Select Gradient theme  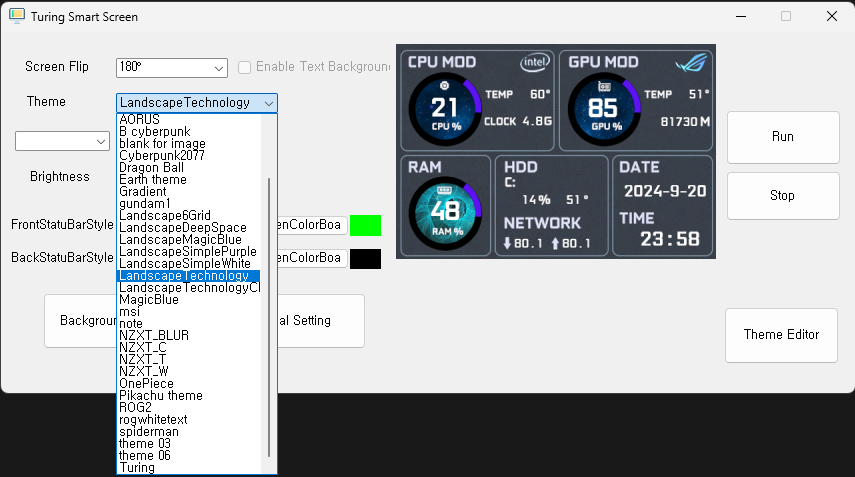(x=189, y=191)
